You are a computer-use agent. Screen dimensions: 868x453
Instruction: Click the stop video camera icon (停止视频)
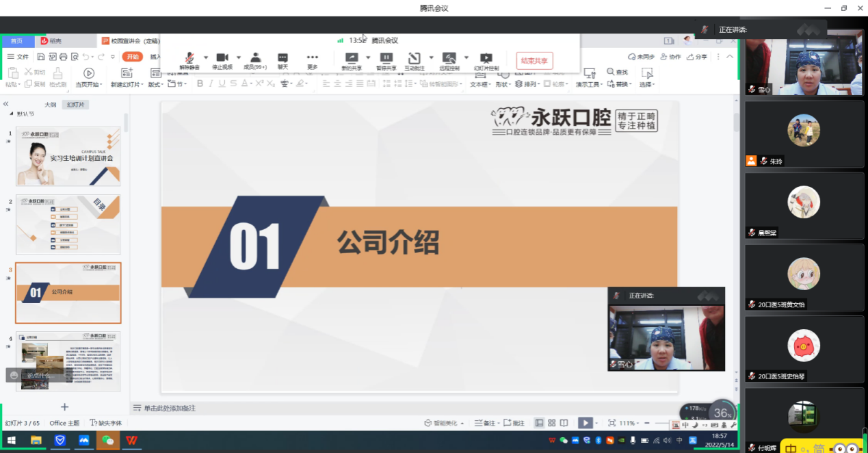[x=222, y=58]
